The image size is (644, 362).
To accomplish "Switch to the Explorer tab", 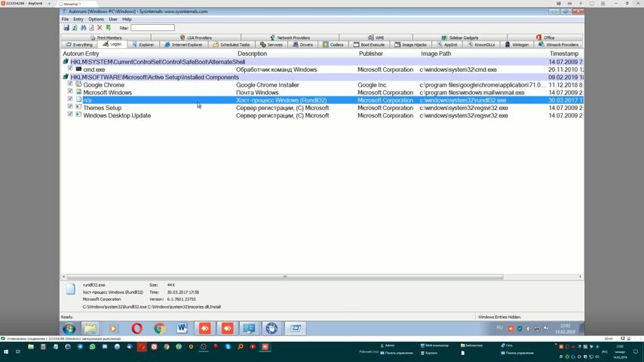I will pos(143,44).
